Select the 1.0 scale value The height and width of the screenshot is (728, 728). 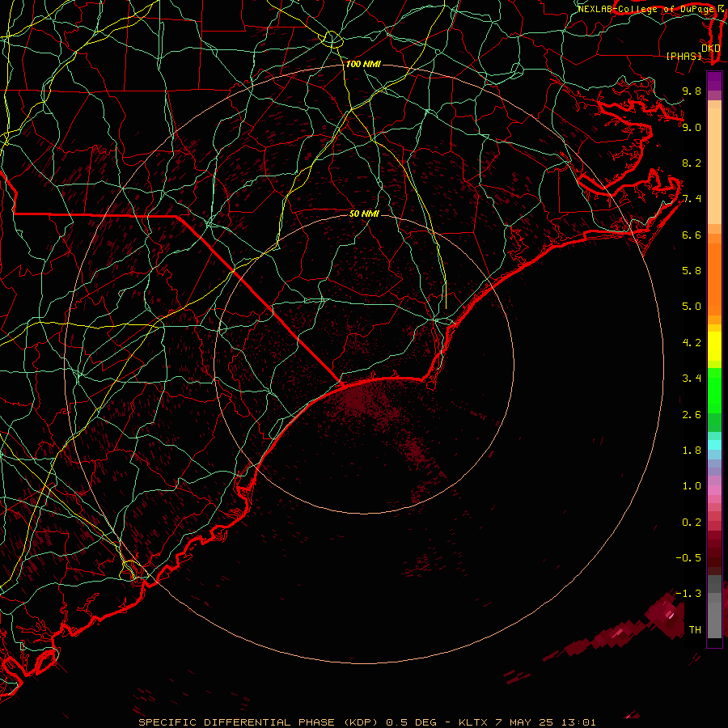pos(692,486)
